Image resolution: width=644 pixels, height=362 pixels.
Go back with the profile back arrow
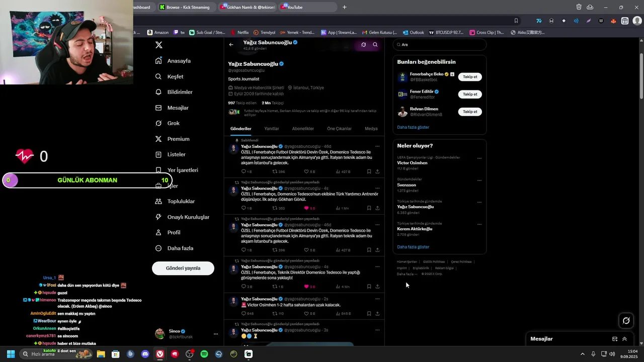231,45
